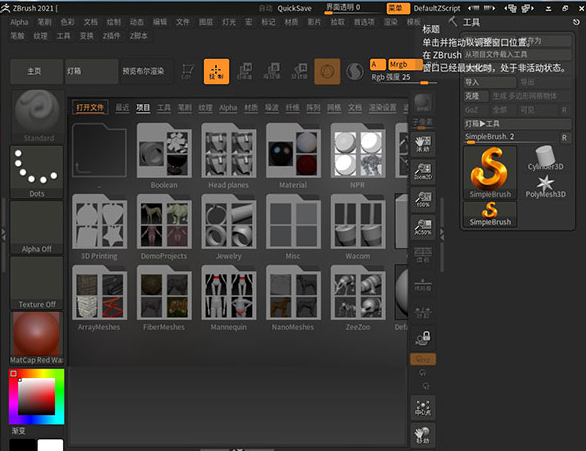Click the 灯箱 (LightBox) button
The width and height of the screenshot is (586, 451).
tap(92, 71)
